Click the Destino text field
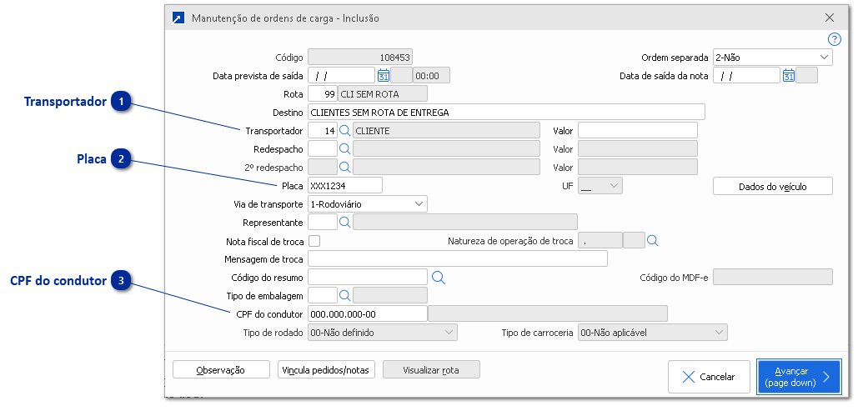This screenshot has height=411, width=868. coord(506,113)
